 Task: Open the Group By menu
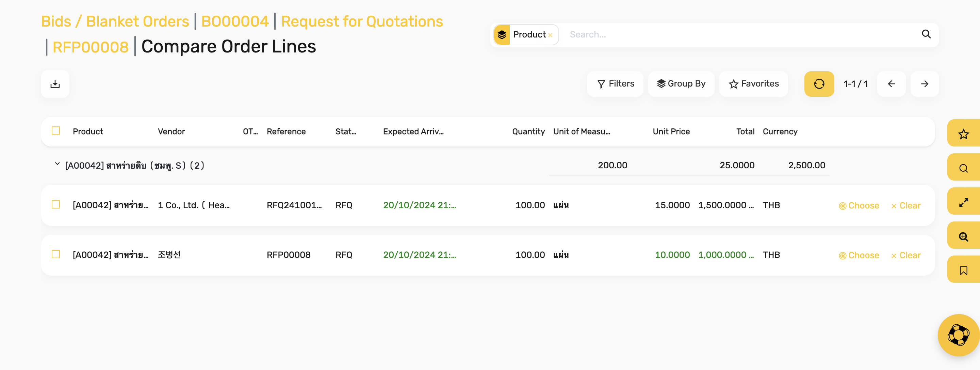681,84
